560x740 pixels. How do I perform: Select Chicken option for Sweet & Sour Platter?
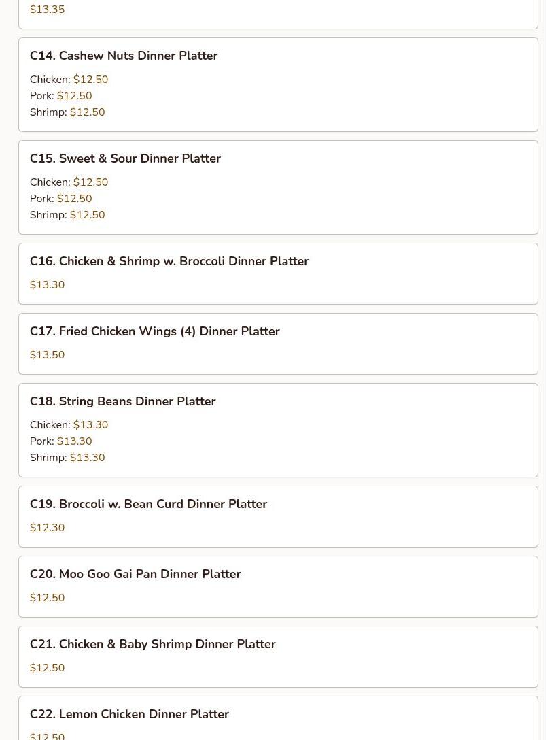(69, 182)
